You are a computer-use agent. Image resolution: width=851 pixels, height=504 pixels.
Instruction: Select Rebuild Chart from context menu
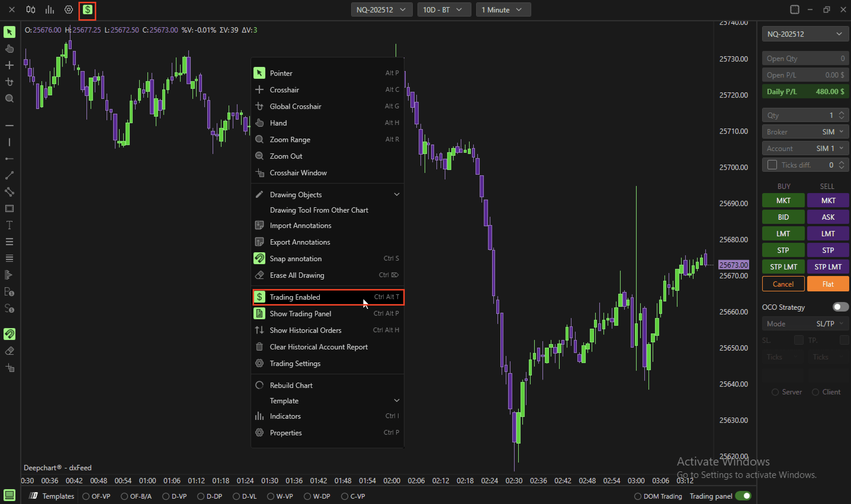291,385
